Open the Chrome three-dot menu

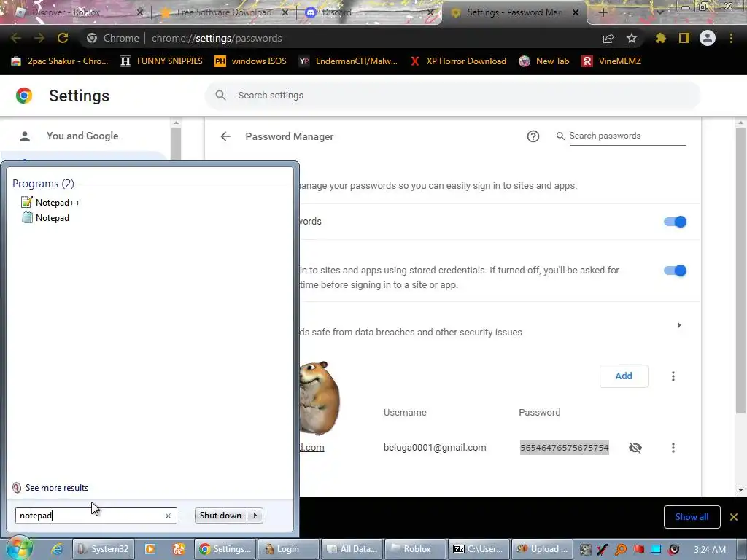(x=731, y=38)
